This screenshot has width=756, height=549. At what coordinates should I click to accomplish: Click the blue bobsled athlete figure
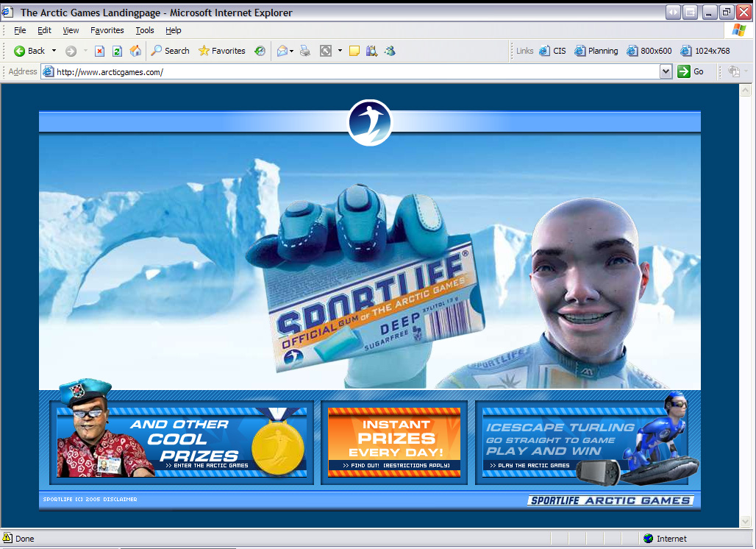(660, 436)
